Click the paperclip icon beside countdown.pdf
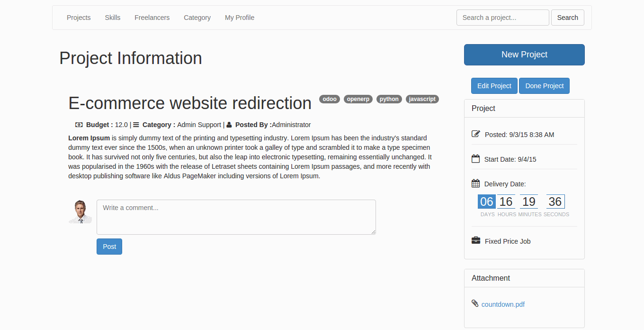Screen dimensions: 644x330 coord(475,303)
